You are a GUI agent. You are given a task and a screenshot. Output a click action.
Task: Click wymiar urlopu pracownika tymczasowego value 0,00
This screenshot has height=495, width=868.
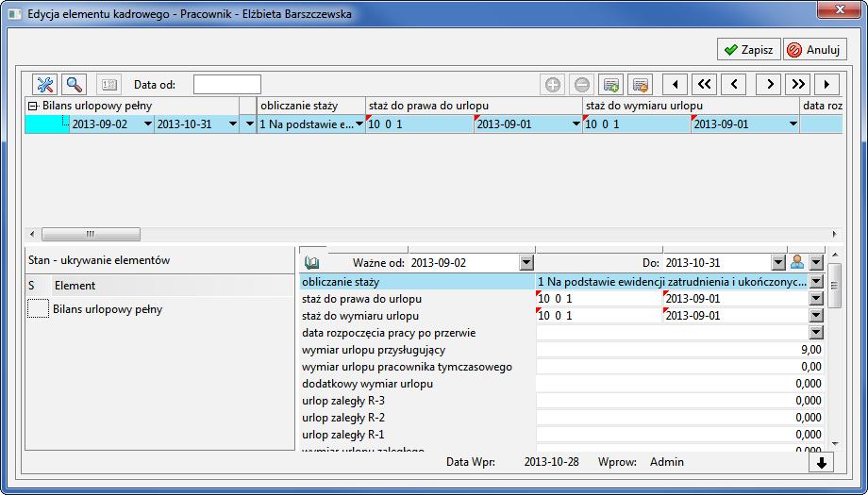coord(680,367)
